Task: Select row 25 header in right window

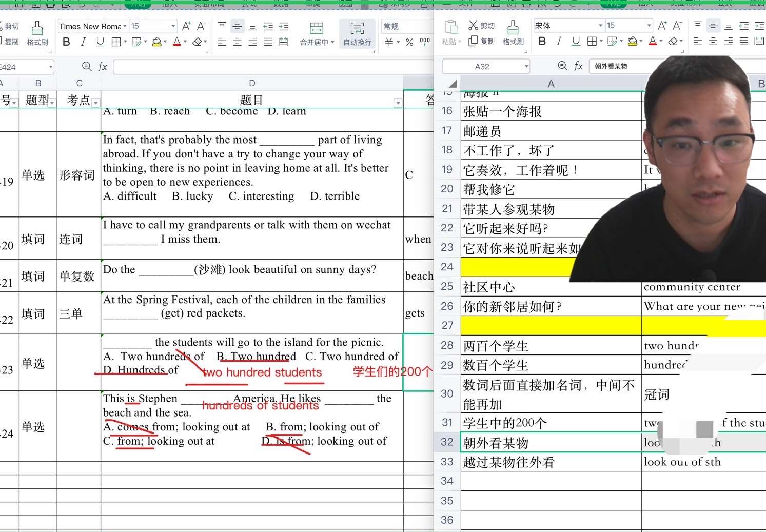Action: coord(447,286)
